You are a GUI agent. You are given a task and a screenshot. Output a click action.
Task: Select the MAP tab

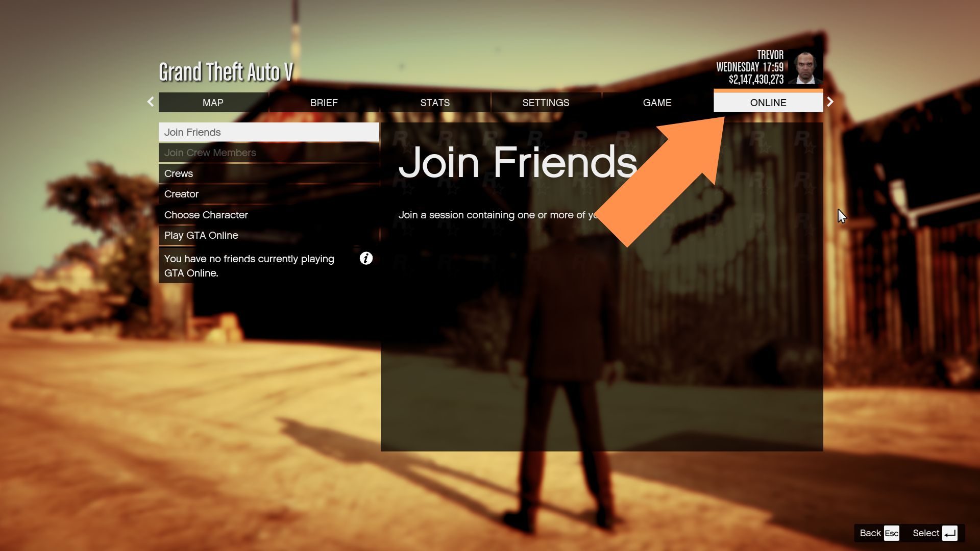(x=212, y=102)
